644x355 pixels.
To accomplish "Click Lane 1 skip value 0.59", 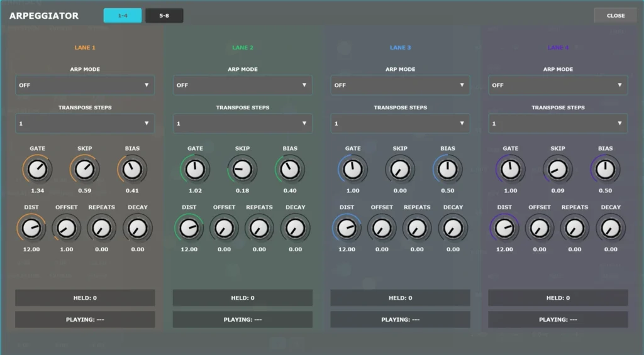I will (x=85, y=190).
